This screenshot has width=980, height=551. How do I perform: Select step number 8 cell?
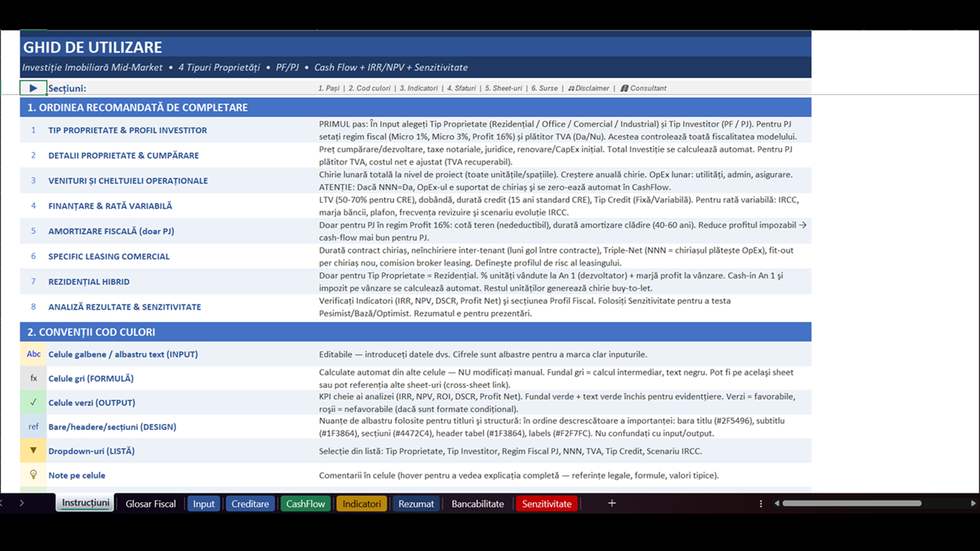pos(34,307)
